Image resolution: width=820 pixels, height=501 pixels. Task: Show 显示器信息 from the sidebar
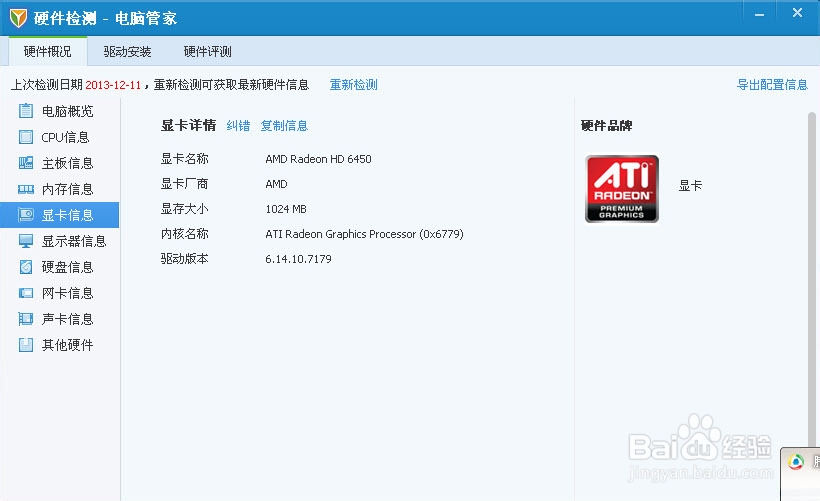[x=60, y=241]
